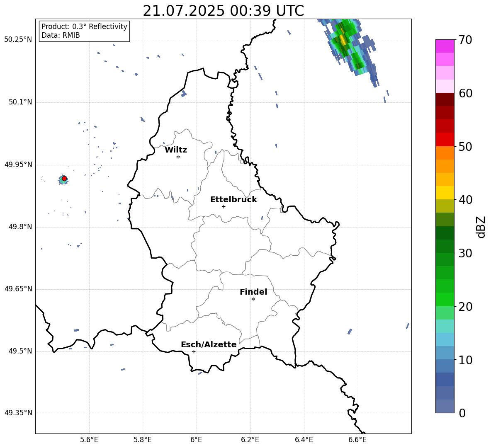Viewport: 491px width, 448px height.
Task: Click the 6°E longitude label
Action: 196,440
